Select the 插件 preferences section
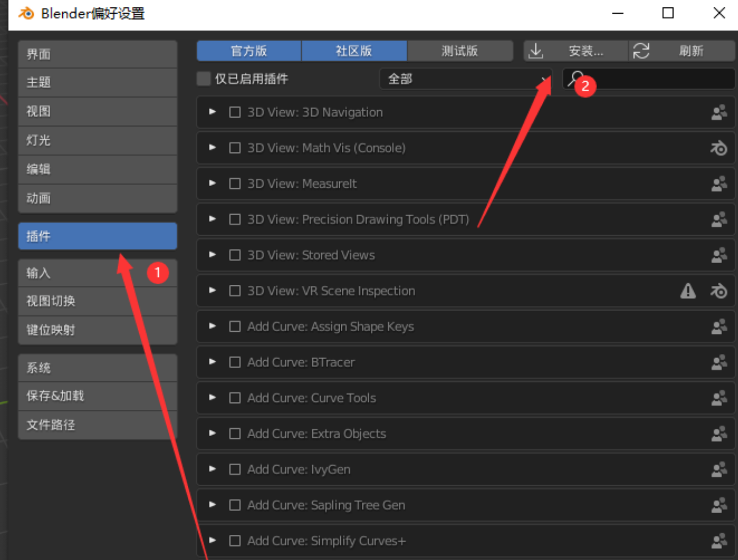The width and height of the screenshot is (738, 560). point(98,236)
